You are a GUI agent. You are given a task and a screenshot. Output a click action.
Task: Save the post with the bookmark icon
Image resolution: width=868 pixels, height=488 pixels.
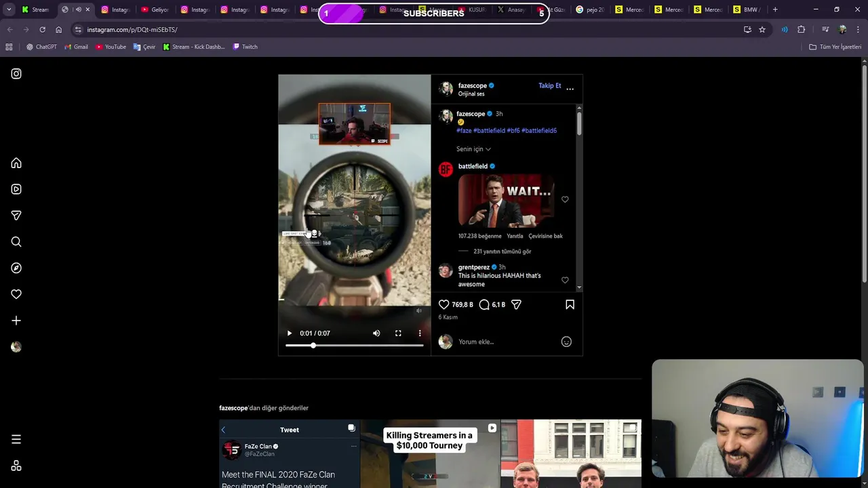point(570,305)
